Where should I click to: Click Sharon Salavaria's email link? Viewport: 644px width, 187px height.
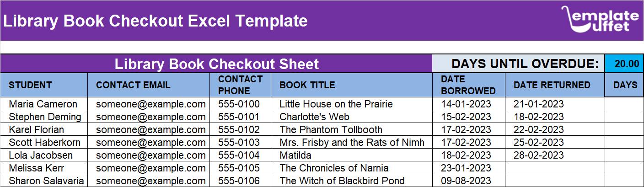click(x=150, y=181)
